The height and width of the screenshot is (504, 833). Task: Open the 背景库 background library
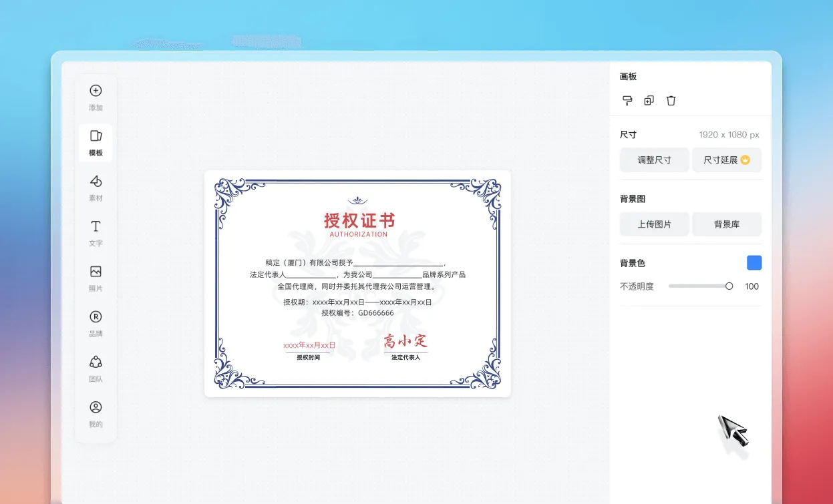(727, 224)
